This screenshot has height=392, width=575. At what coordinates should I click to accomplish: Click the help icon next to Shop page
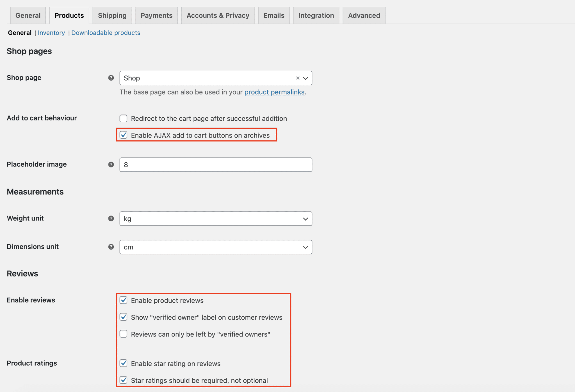(x=111, y=78)
